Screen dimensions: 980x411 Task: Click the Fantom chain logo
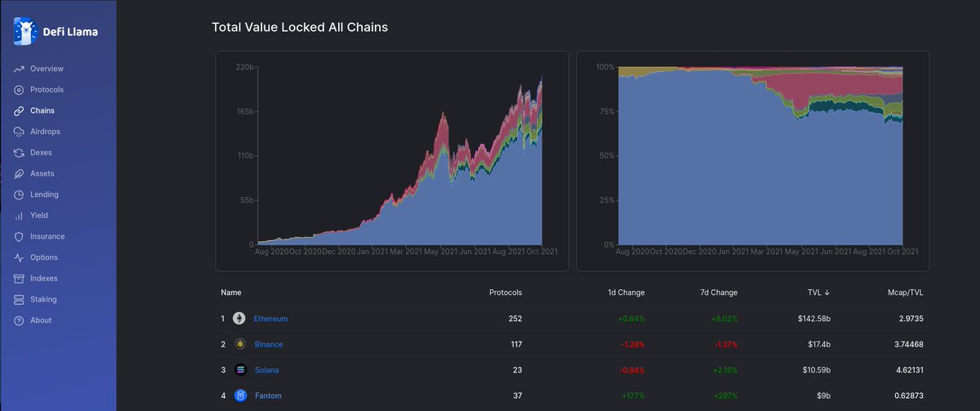tap(240, 395)
